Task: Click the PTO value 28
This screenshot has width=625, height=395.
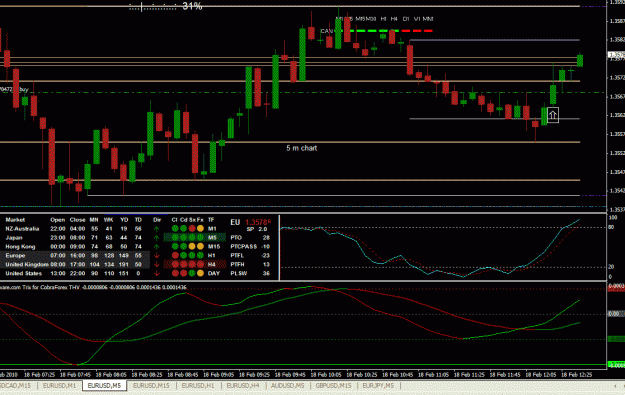Action: coord(266,238)
